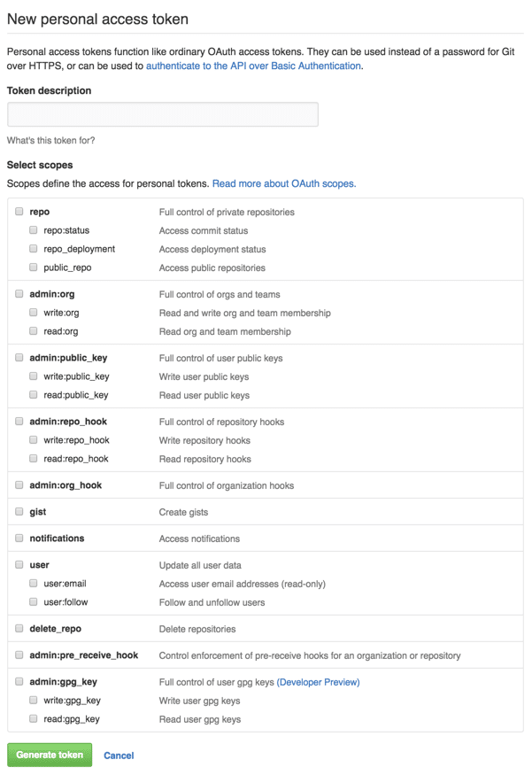Open the Read more about OAuth scopes link
532x775 pixels.
pos(284,183)
